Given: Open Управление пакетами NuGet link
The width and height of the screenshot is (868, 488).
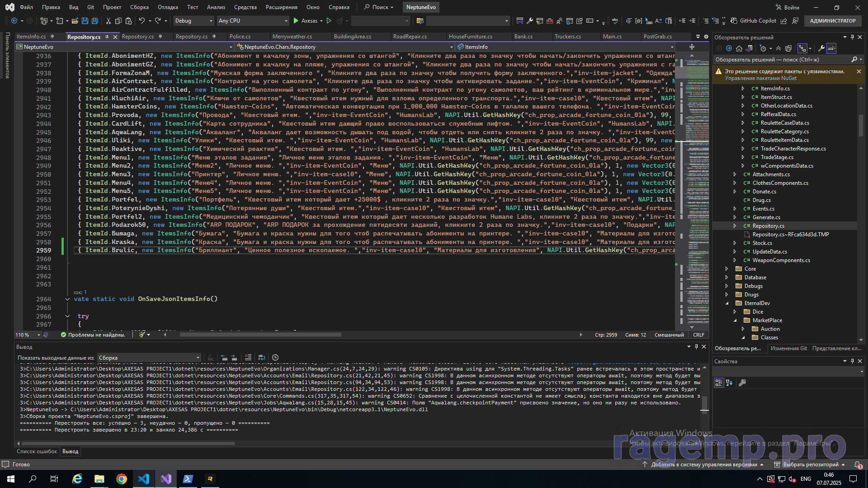Looking at the screenshot, I should 760,78.
